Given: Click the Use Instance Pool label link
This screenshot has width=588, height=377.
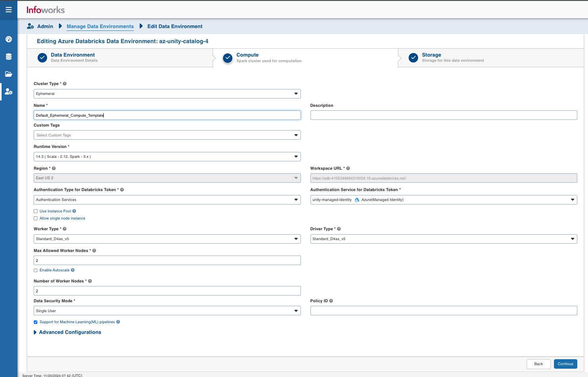Looking at the screenshot, I should click(55, 211).
